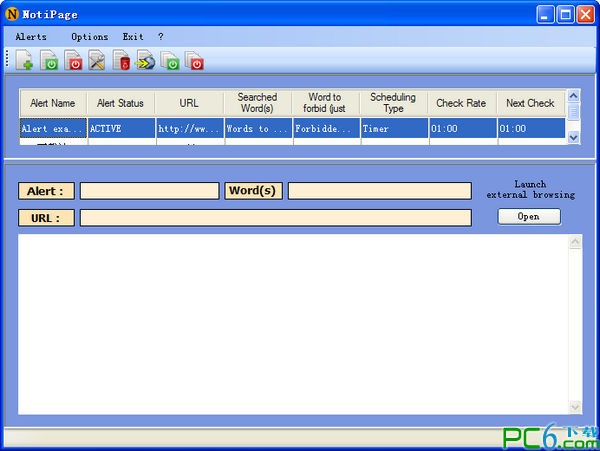Click the 'URL :' label
This screenshot has height=451, width=600.
coord(46,218)
